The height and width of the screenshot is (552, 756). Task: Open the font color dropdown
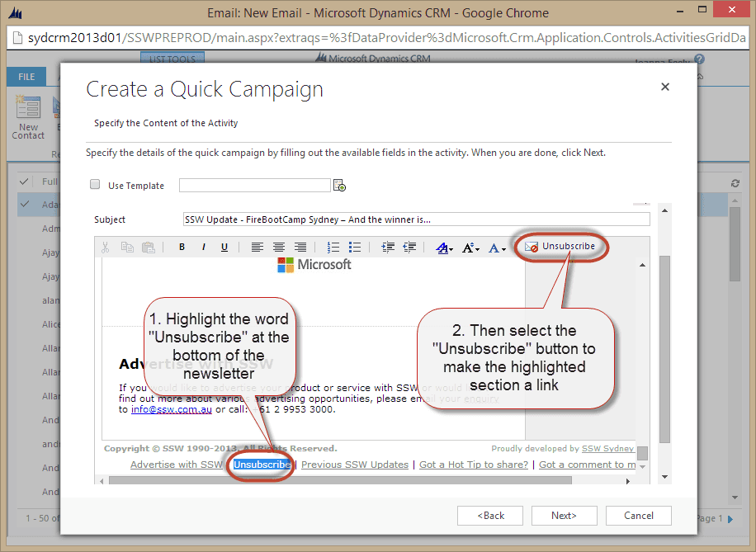coord(496,247)
